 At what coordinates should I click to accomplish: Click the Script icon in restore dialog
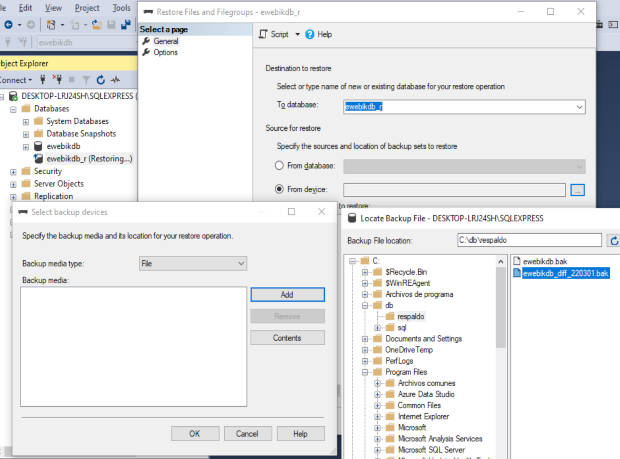[x=263, y=34]
